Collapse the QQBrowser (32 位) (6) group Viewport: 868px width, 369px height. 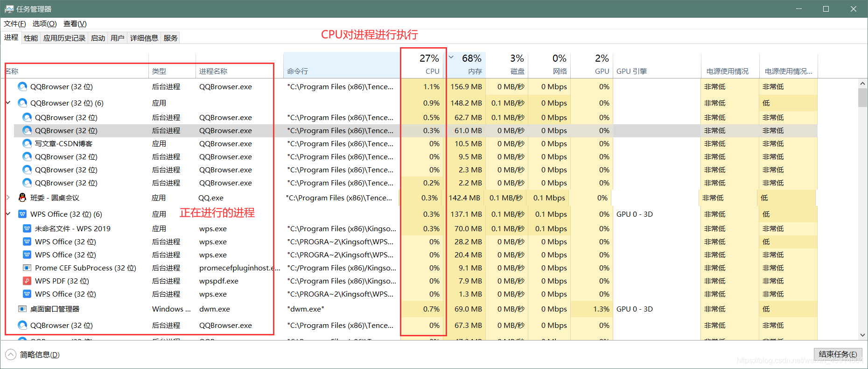coord(8,103)
